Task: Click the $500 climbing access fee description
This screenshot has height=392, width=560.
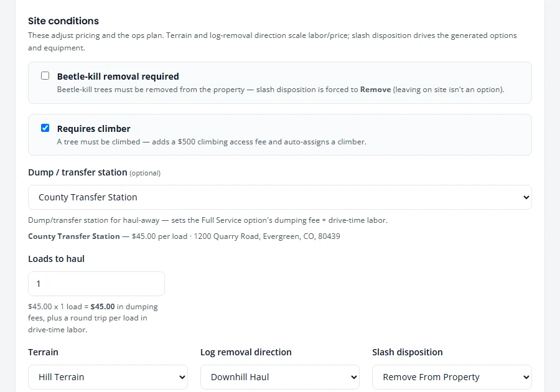Action: tap(212, 142)
